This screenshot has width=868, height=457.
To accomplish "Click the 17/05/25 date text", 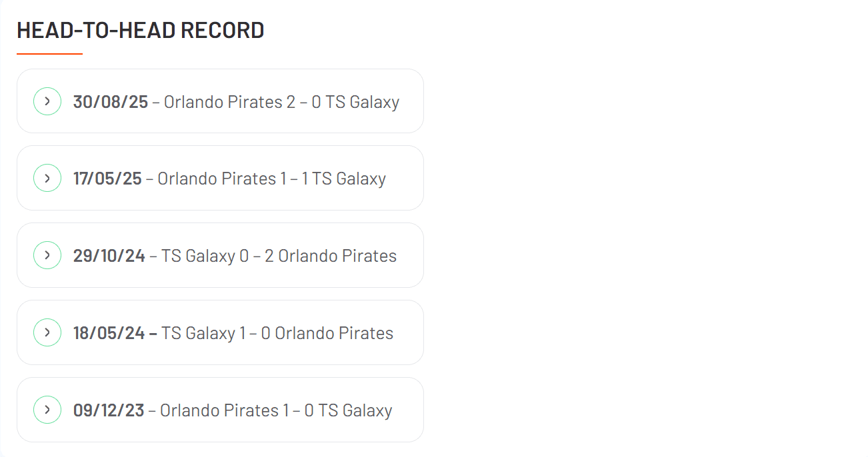I will click(x=107, y=179).
